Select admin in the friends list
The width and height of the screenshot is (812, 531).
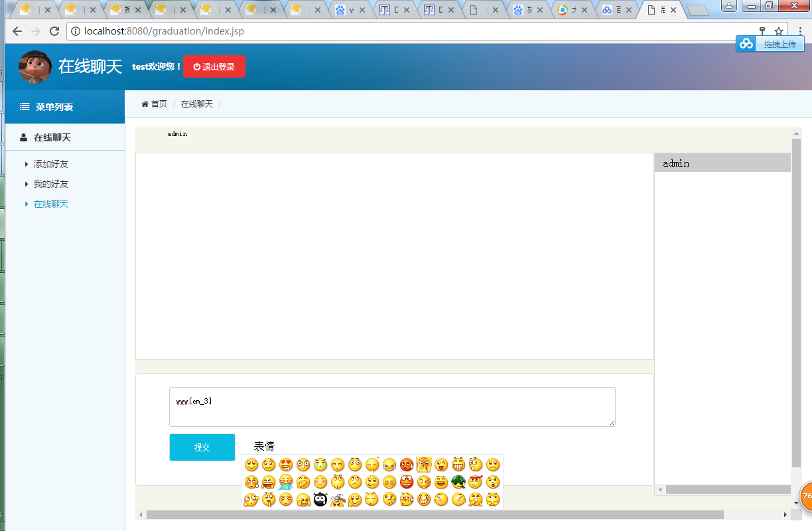coord(722,163)
